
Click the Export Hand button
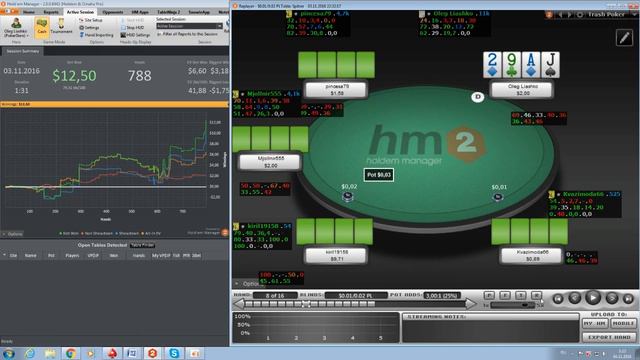(x=609, y=337)
